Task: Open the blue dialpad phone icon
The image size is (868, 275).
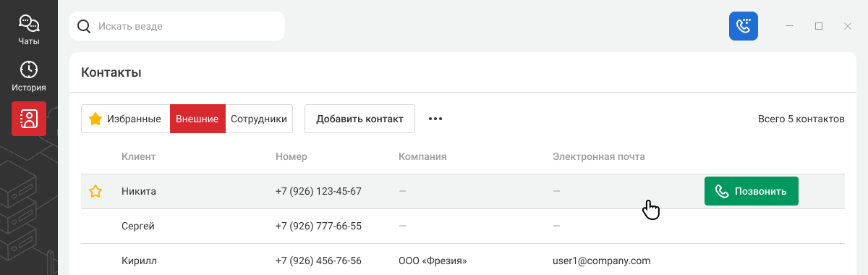Action: [743, 26]
